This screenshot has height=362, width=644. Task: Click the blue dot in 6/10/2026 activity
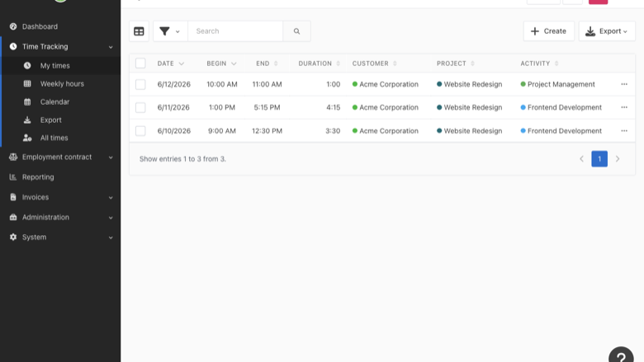(x=523, y=131)
